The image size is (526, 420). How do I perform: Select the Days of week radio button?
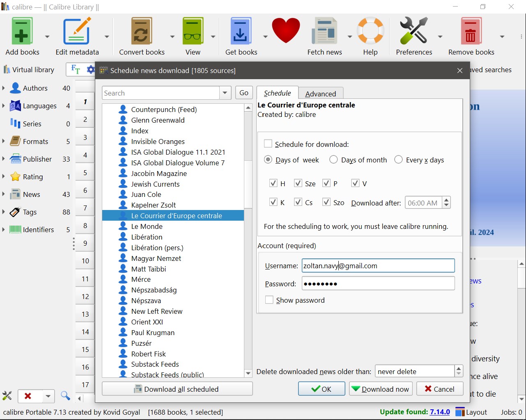268,160
